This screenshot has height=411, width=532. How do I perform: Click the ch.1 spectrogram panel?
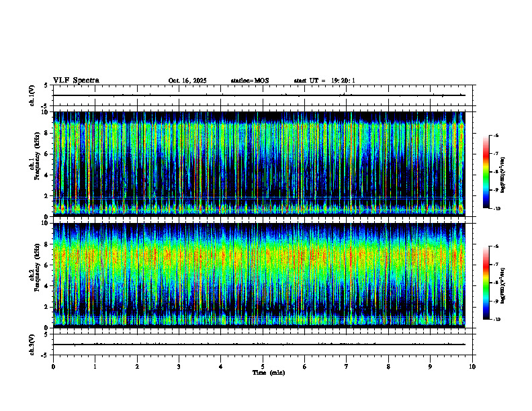(259, 164)
